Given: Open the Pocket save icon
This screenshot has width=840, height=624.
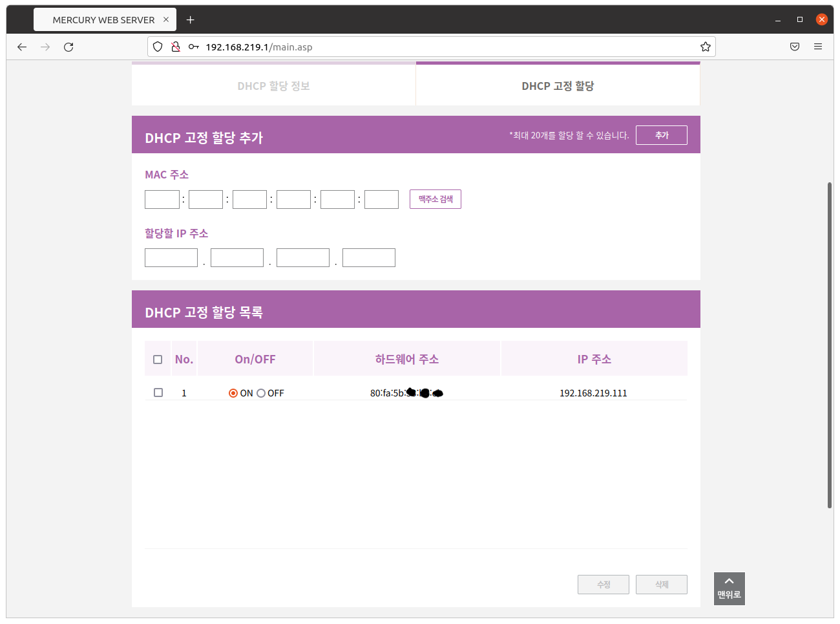Looking at the screenshot, I should click(x=795, y=47).
